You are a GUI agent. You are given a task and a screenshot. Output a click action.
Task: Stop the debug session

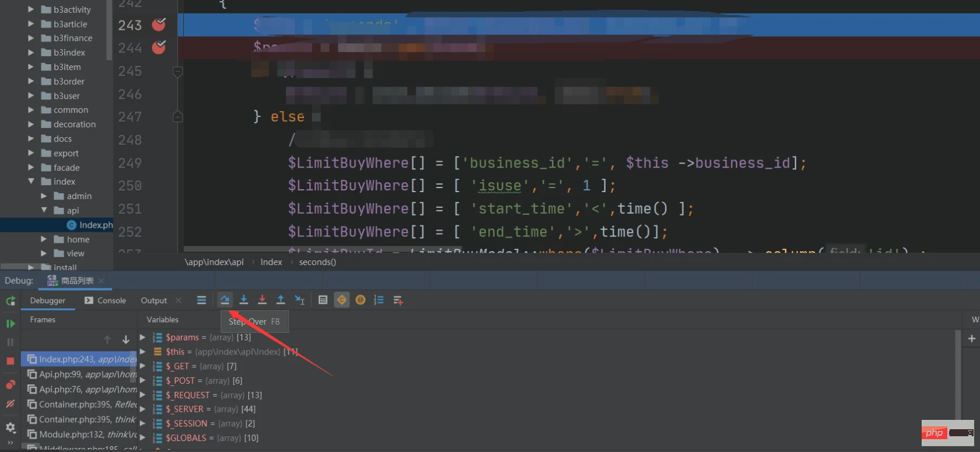click(x=10, y=361)
